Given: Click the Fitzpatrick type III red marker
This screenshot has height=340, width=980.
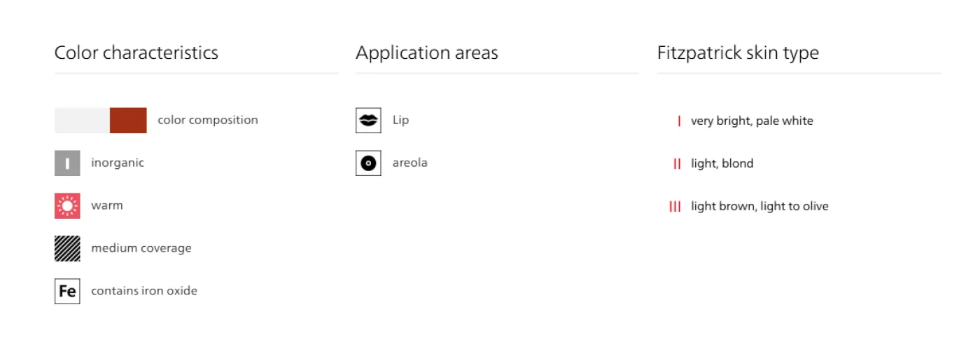Looking at the screenshot, I should tap(675, 207).
